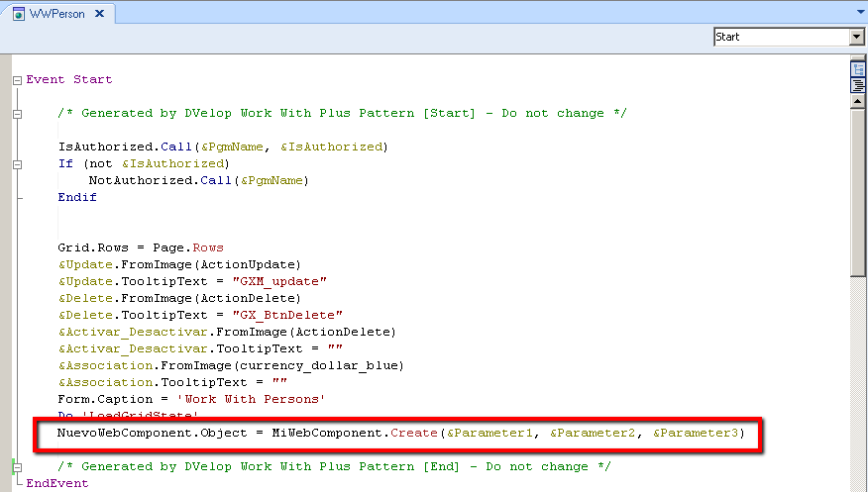This screenshot has width=868, height=492.
Task: Click the Grid.Rows assignment line
Action: (x=141, y=247)
